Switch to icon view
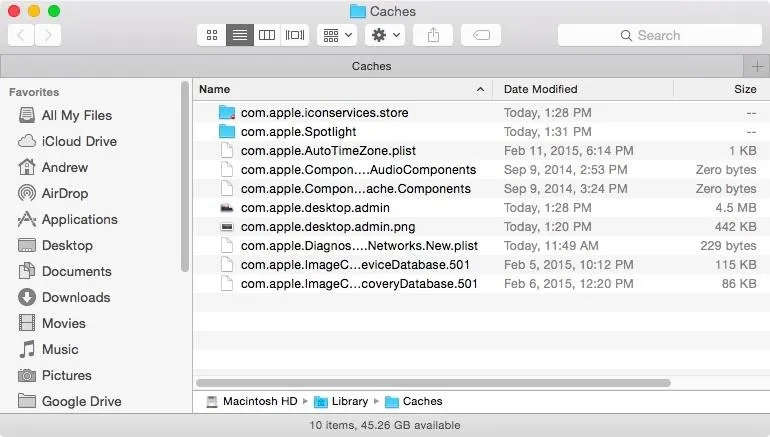770x437 pixels. (212, 35)
